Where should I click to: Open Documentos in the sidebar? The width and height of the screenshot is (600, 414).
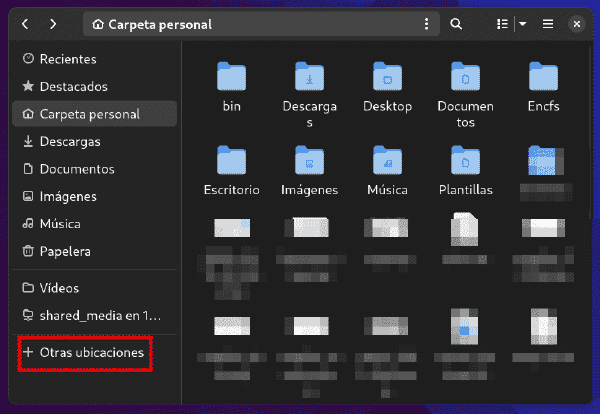click(x=95, y=169)
